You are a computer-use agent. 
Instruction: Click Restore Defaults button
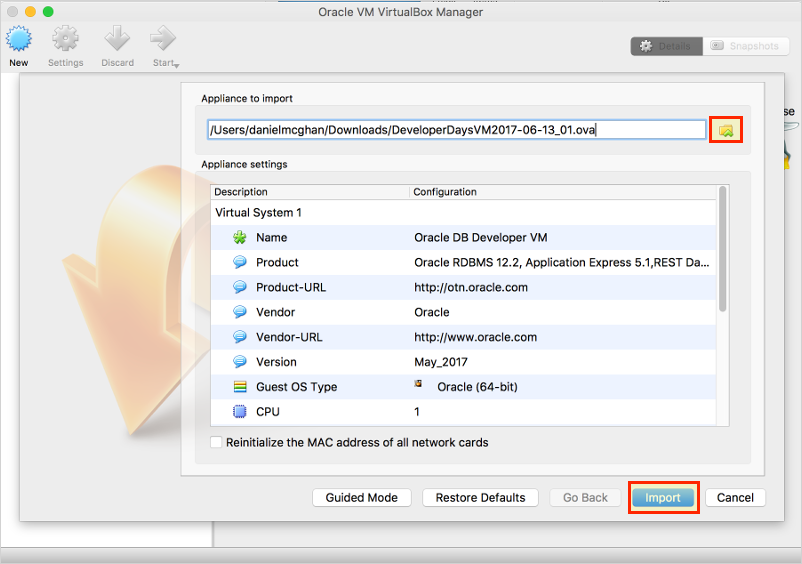(480, 497)
